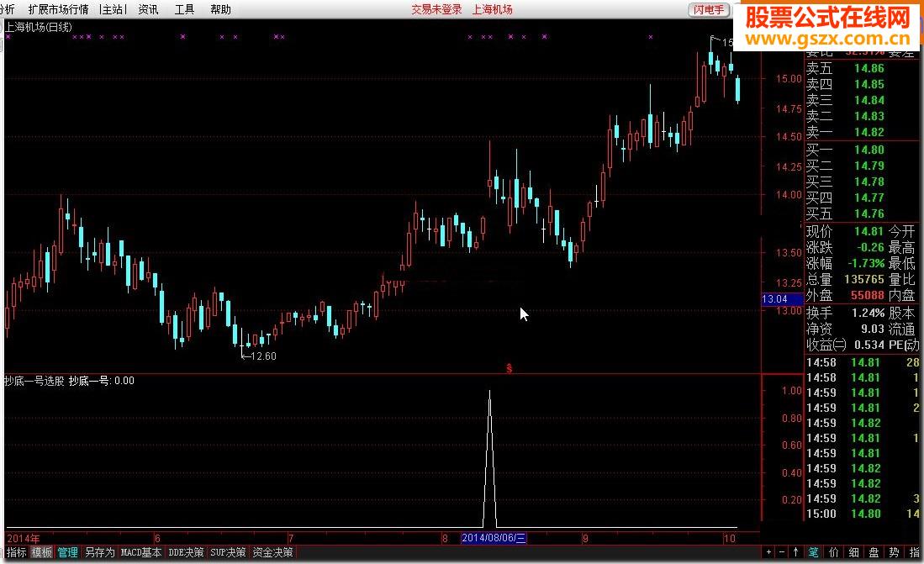Click the red $ marker on chart
The height and width of the screenshot is (564, 924).
coord(510,368)
